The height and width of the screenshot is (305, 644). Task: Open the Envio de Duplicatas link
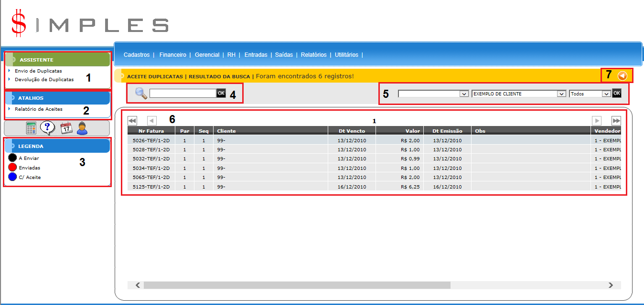tap(38, 71)
